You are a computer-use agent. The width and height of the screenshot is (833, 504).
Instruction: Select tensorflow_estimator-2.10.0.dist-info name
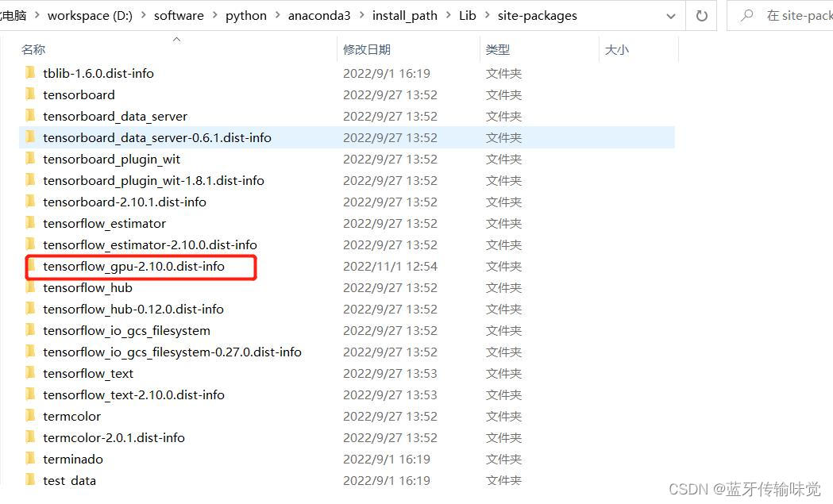tap(150, 244)
